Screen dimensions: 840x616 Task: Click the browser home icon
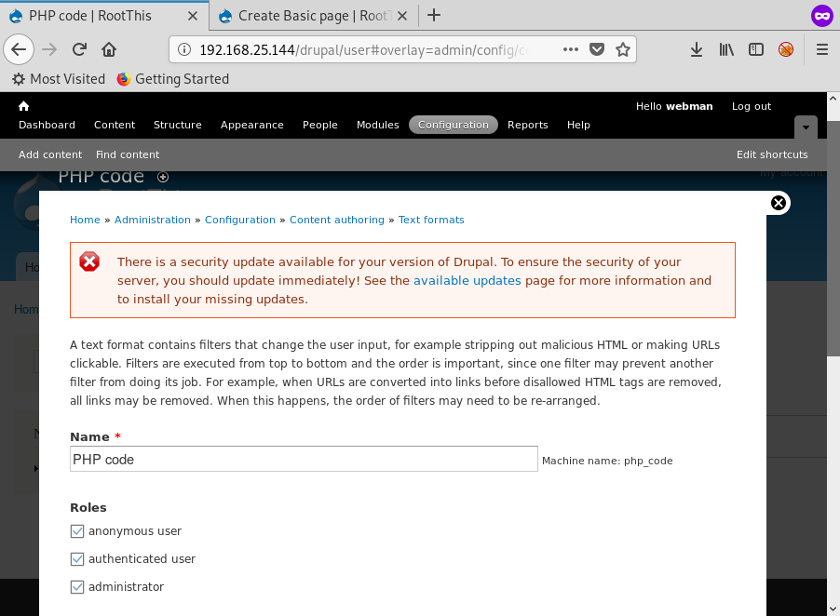coord(109,50)
